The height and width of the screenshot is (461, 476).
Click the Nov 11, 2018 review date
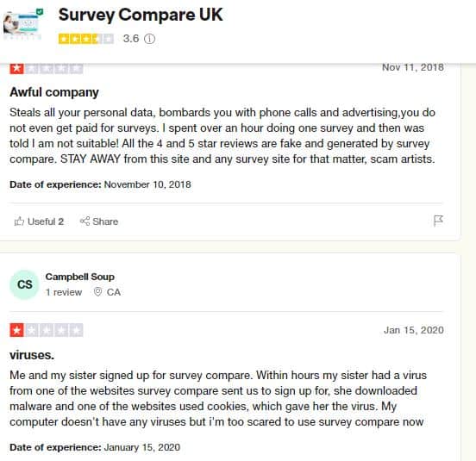pyautogui.click(x=413, y=67)
